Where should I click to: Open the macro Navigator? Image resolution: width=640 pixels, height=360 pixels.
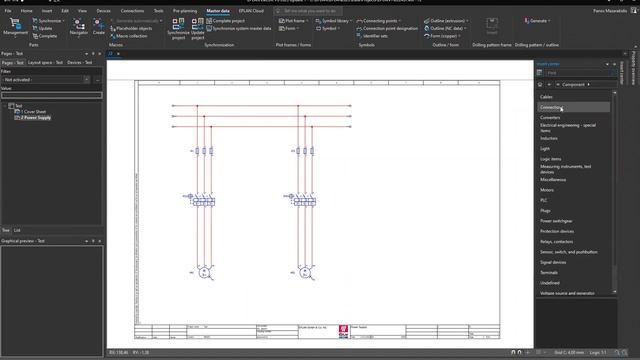click(78, 27)
